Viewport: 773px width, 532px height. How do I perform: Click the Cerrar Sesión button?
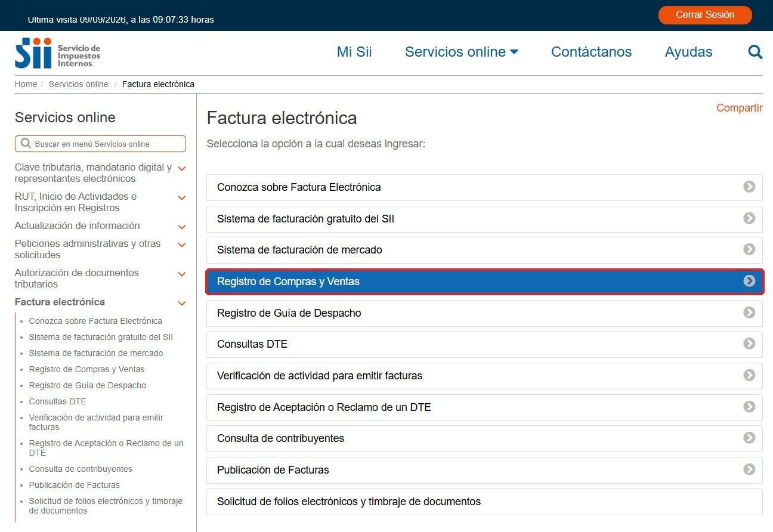click(x=705, y=15)
